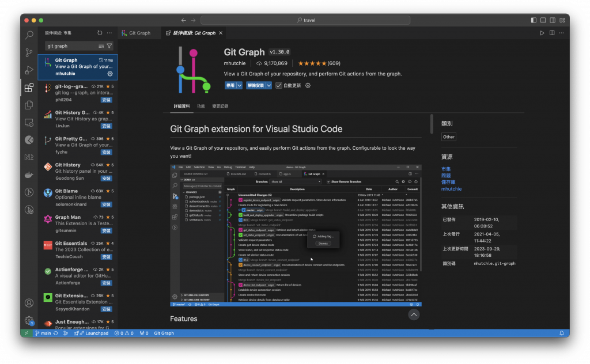Open the Source Control view
This screenshot has height=364, width=590.
coord(29,52)
